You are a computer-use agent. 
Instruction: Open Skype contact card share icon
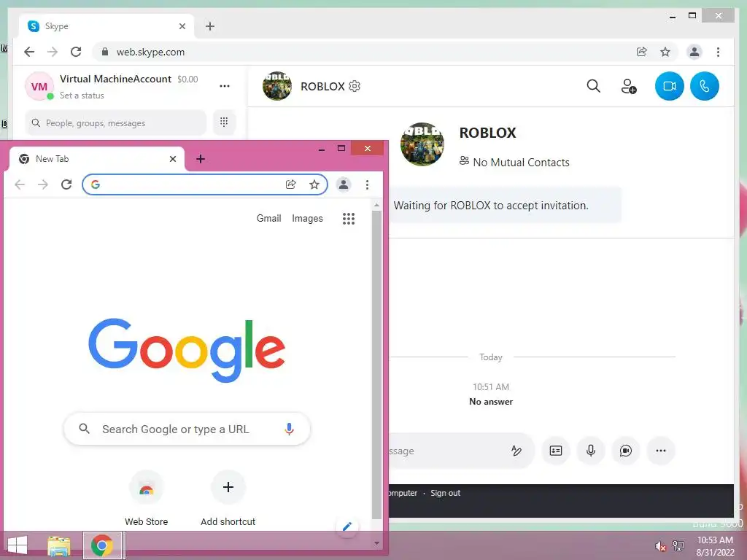click(x=555, y=451)
